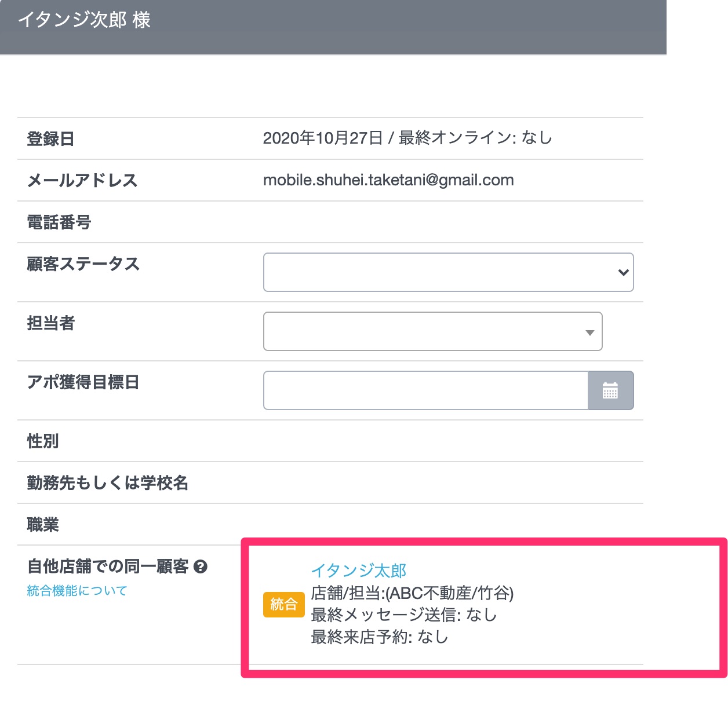Open customer イタンジ太郎 profile link

[359, 571]
